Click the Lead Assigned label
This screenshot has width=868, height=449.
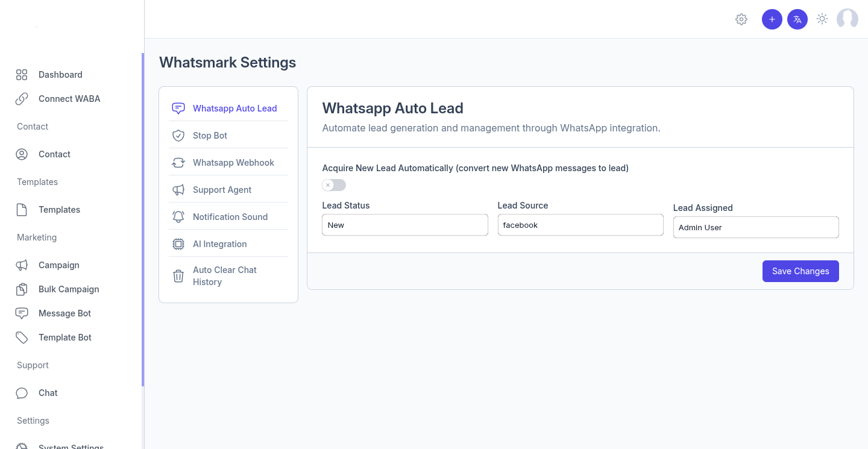pyautogui.click(x=703, y=208)
